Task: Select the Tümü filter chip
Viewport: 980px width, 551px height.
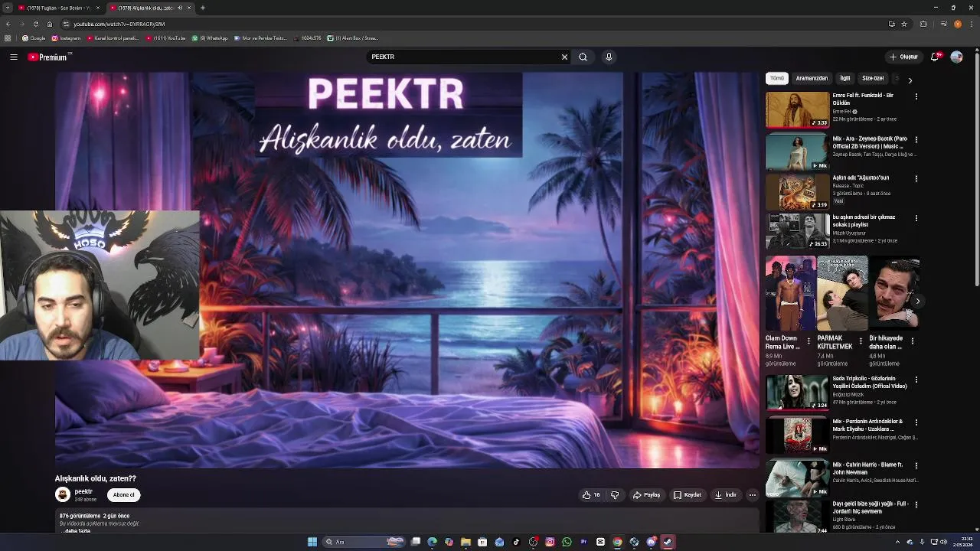Action: pyautogui.click(x=777, y=78)
